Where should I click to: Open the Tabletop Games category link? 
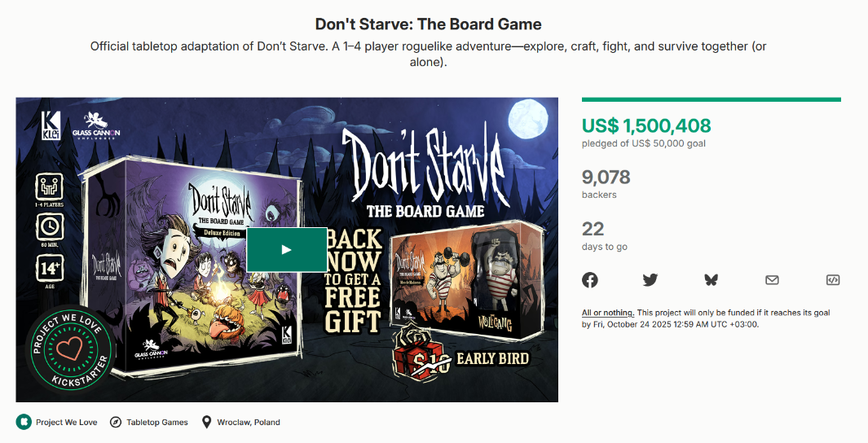(158, 423)
